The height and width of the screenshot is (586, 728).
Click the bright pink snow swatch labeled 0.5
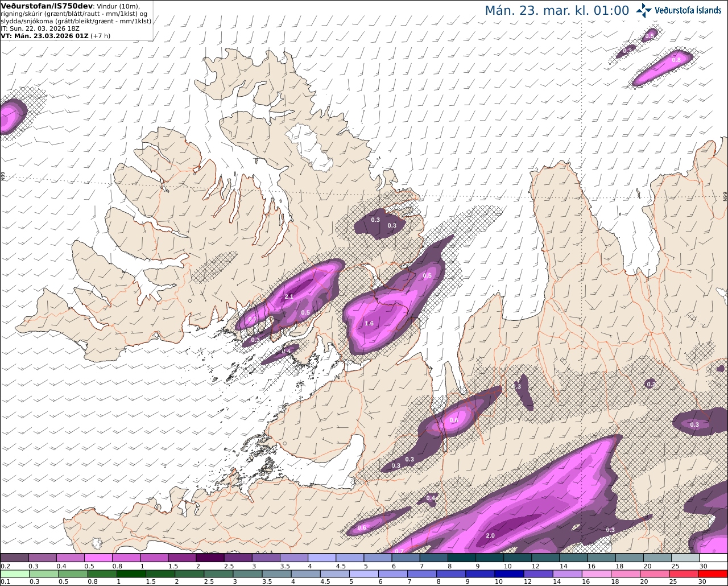tap(98, 558)
